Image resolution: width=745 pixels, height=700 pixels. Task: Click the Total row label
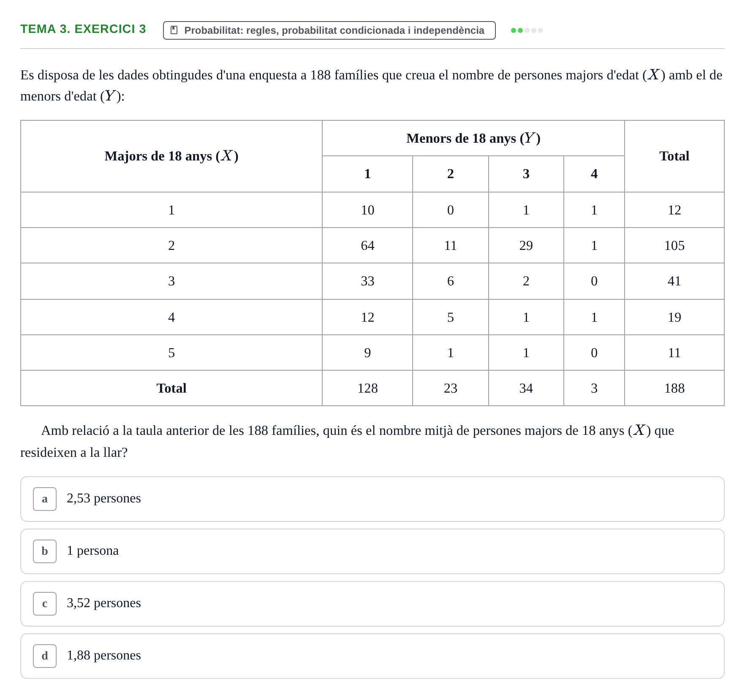tap(171, 388)
